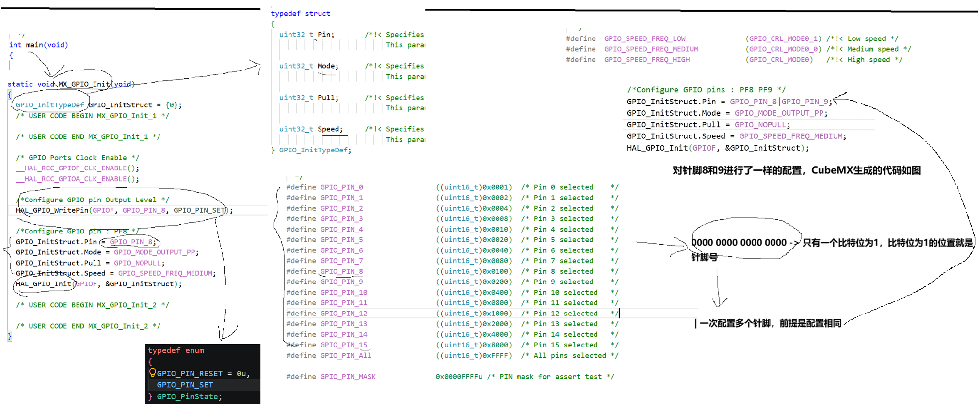Click the yellow lightbulb quick-fix icon

click(152, 372)
